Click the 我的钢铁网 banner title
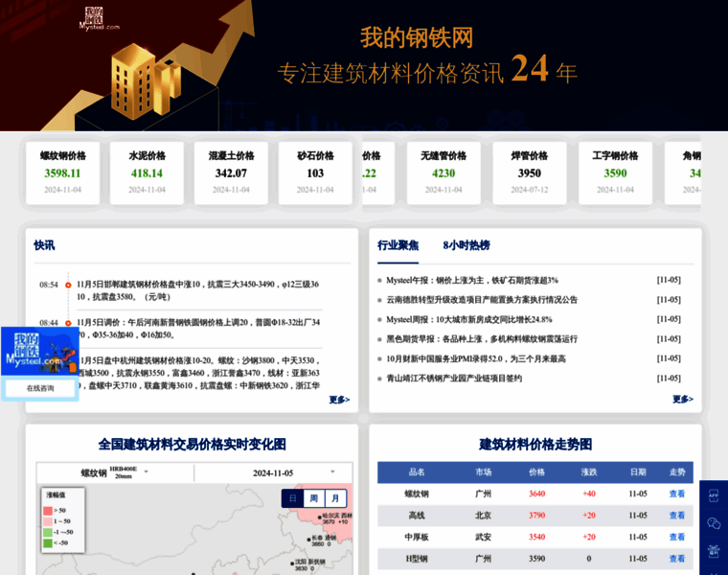This screenshot has height=575, width=728. (417, 38)
